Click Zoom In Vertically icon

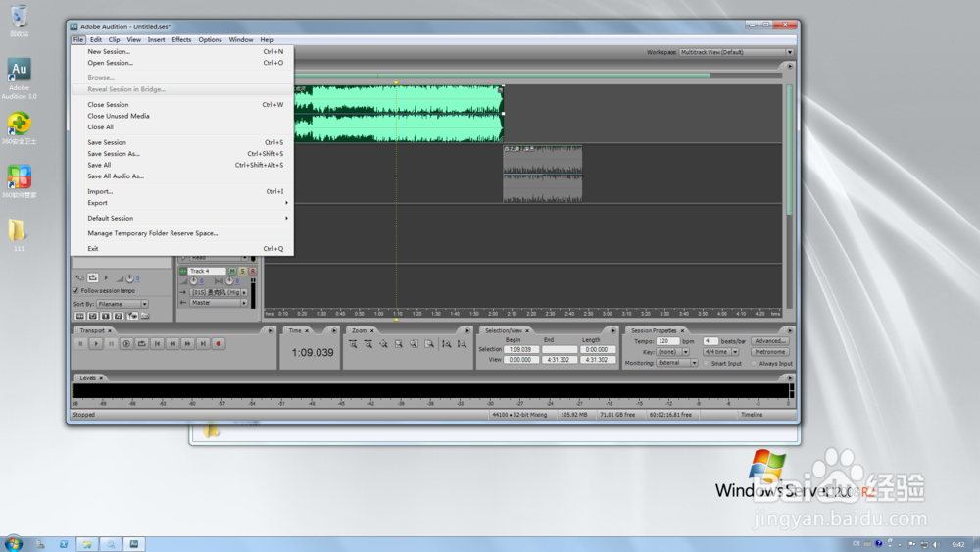click(446, 344)
